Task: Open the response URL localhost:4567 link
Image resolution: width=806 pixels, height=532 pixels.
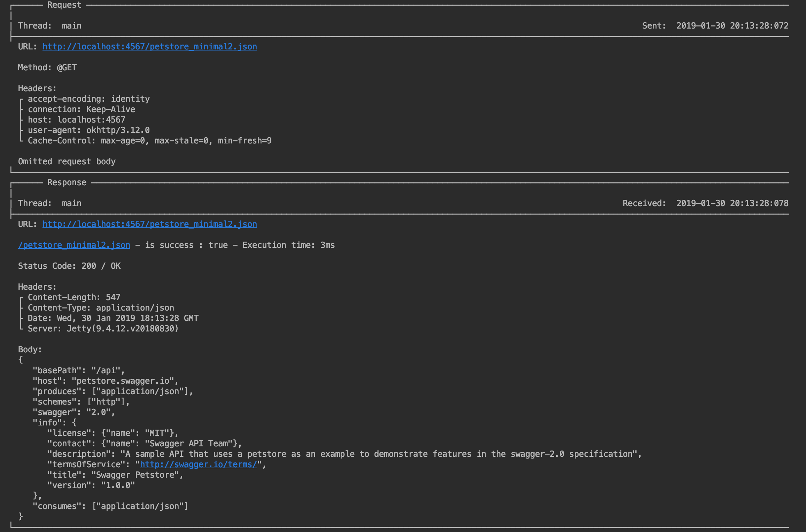Action: 149,224
